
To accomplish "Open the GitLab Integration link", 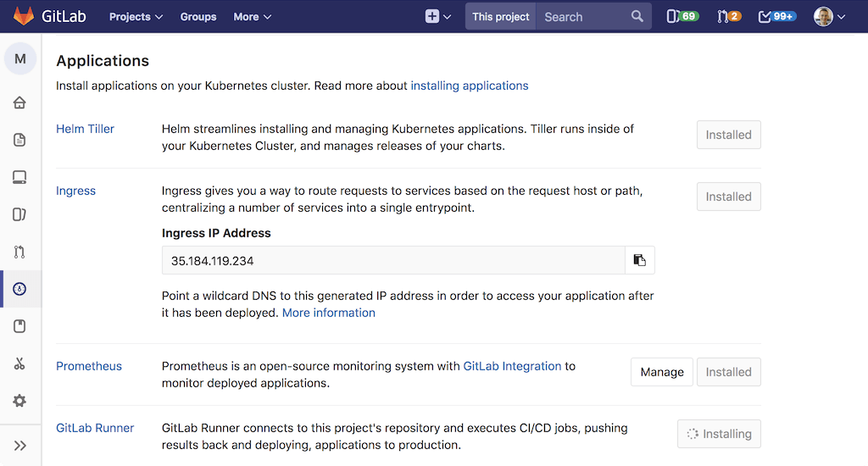I will [x=512, y=366].
